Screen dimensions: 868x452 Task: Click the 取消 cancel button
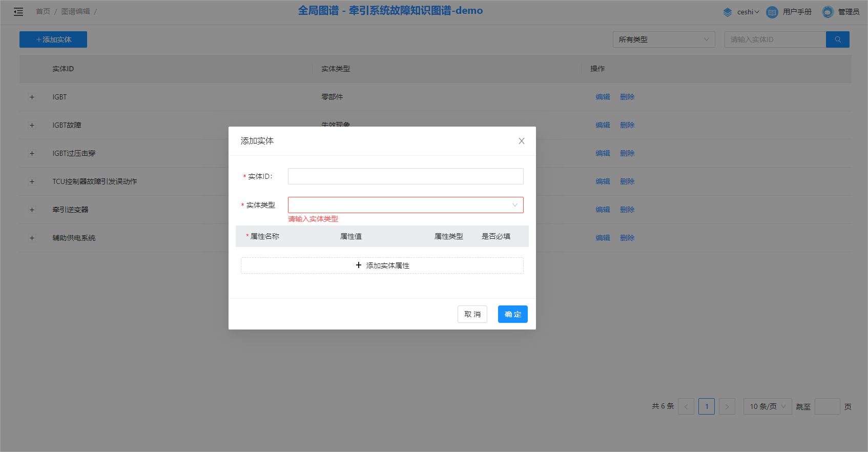472,314
